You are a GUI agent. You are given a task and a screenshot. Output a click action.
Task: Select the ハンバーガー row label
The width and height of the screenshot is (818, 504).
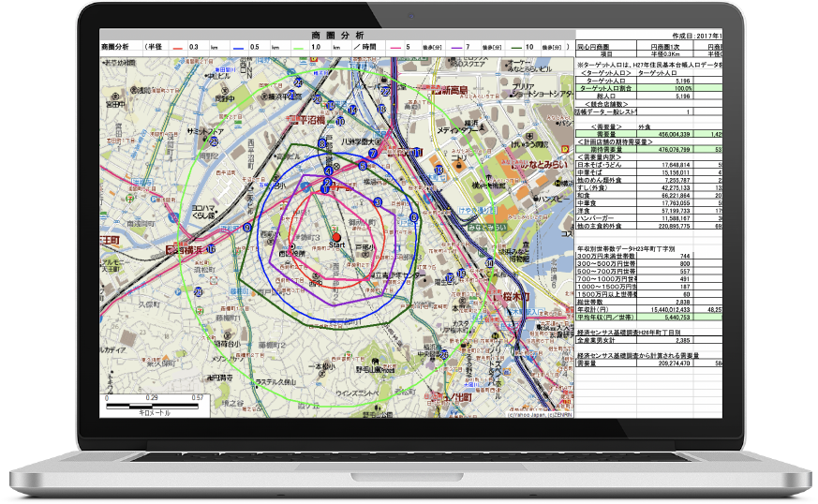click(x=606, y=218)
